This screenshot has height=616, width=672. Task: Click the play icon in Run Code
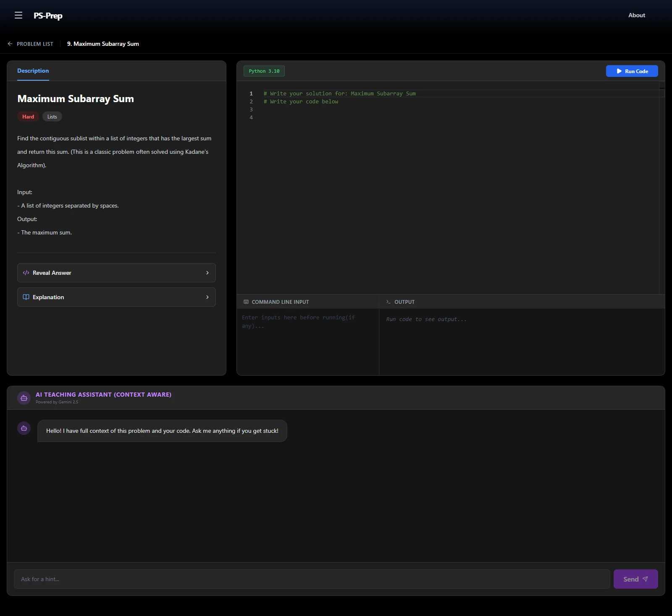(x=619, y=71)
